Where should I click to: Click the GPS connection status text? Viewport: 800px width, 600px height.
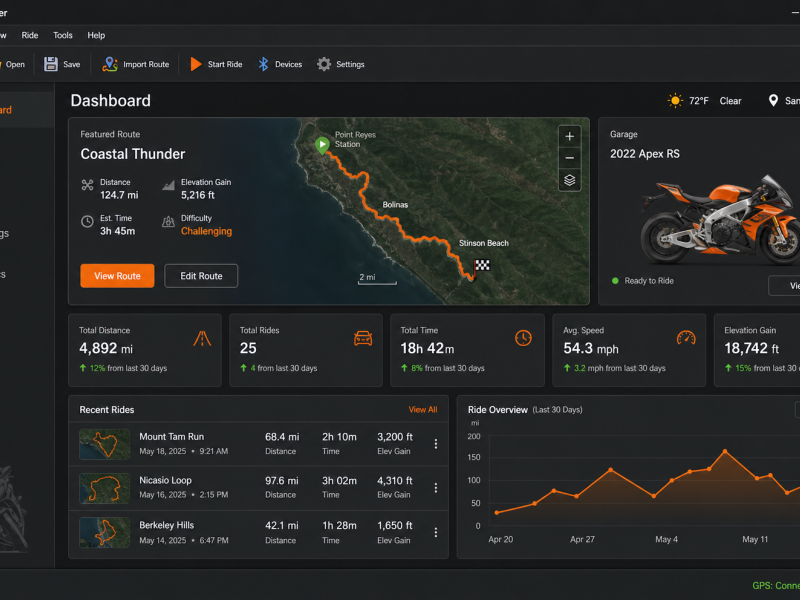[x=776, y=586]
